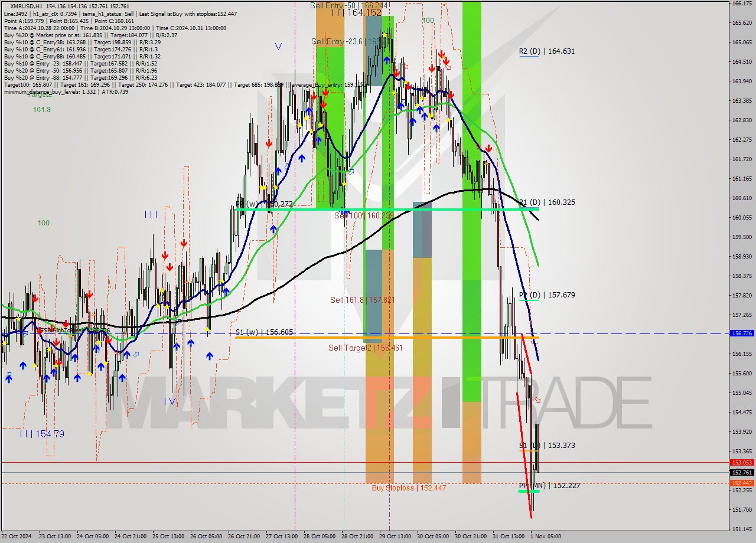Select the 28 Oct 05:00 time axis label
This screenshot has height=543, width=756.
pos(319,537)
